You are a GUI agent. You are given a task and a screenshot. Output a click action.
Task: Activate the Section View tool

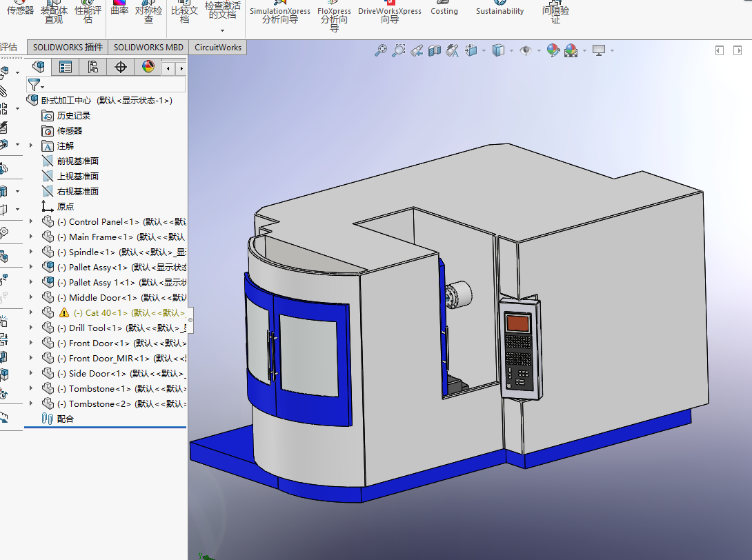pyautogui.click(x=435, y=50)
